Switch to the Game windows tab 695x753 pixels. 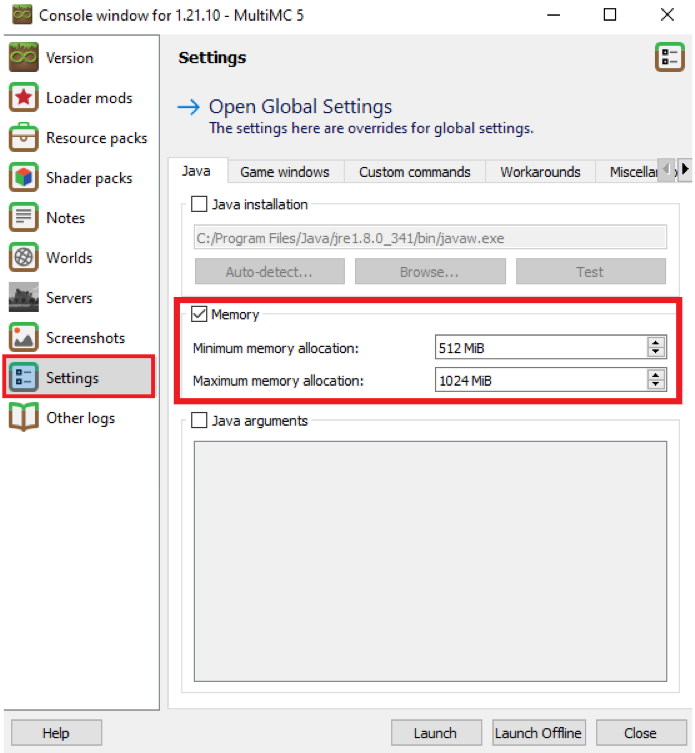click(x=284, y=172)
